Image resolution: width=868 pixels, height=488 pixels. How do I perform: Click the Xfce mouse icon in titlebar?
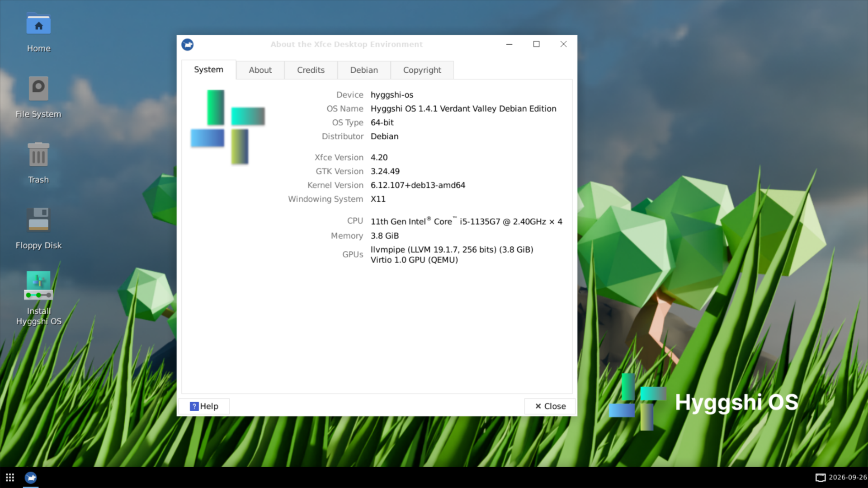[188, 44]
